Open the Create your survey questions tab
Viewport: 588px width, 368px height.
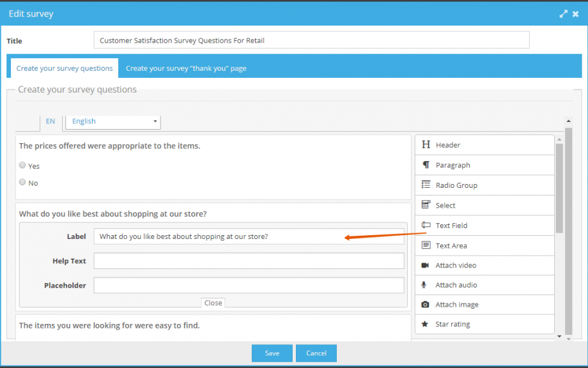pos(65,68)
